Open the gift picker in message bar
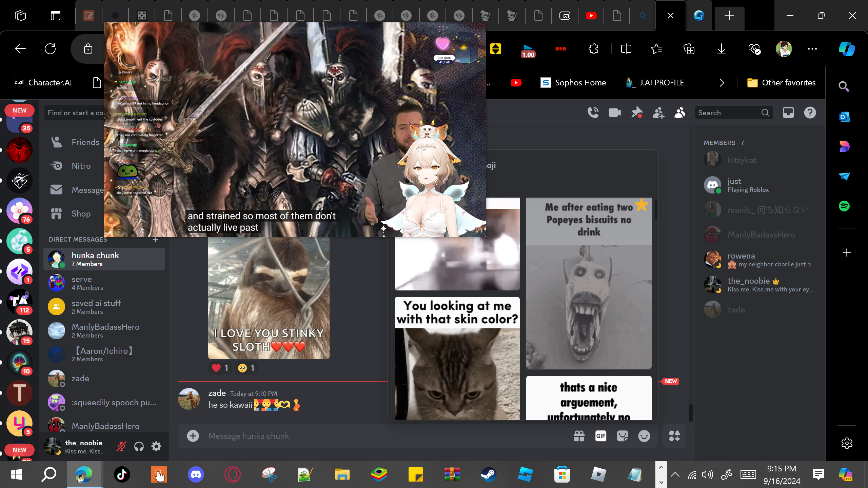This screenshot has width=868, height=488. 579,436
